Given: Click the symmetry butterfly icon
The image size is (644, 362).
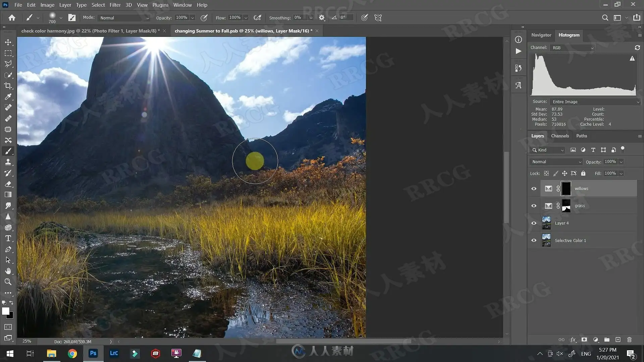Looking at the screenshot, I should click(x=378, y=18).
